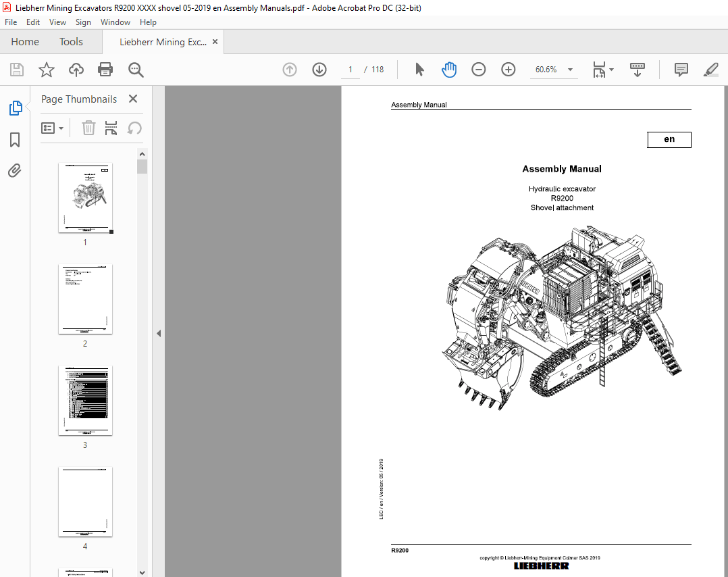Click the 'Assembly Manual' bold title
The height and width of the screenshot is (577, 728).
coord(562,169)
